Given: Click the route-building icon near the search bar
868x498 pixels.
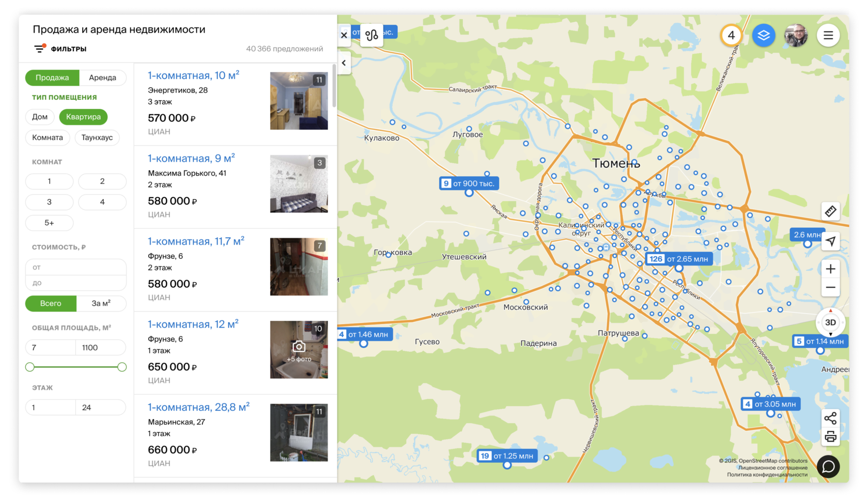Looking at the screenshot, I should pos(371,35).
